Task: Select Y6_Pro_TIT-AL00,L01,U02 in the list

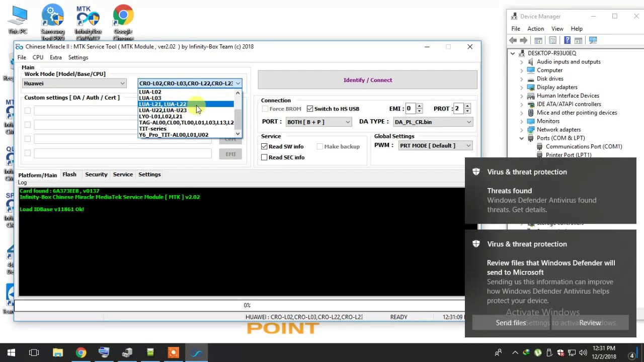Action: (x=186, y=135)
